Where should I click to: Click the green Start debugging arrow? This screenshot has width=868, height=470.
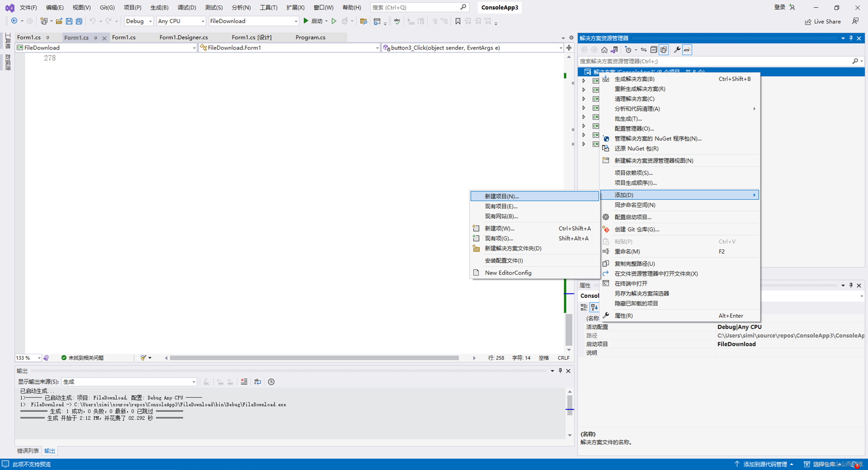pyautogui.click(x=306, y=21)
